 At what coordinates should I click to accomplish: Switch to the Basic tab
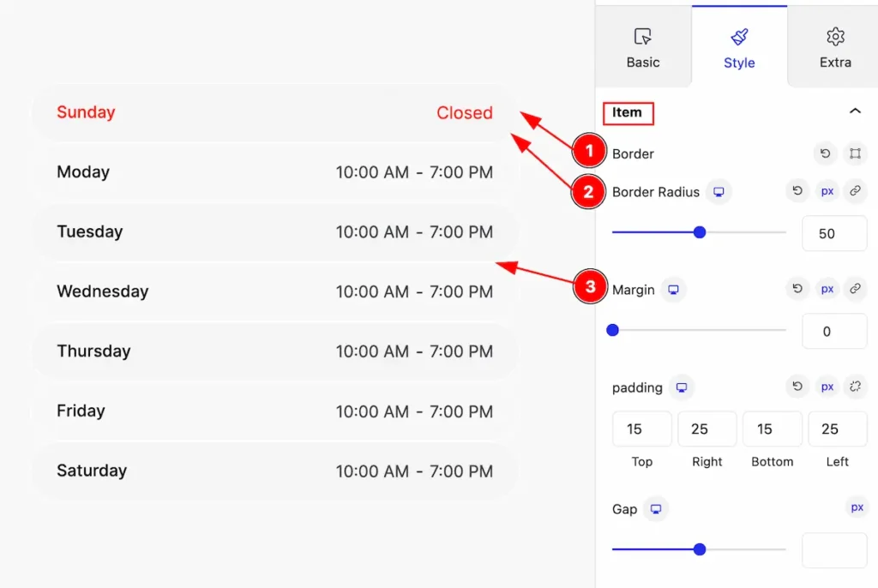tap(643, 47)
